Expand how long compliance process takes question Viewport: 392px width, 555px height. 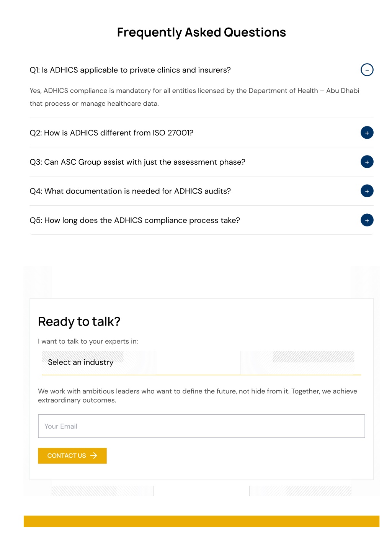[135, 220]
